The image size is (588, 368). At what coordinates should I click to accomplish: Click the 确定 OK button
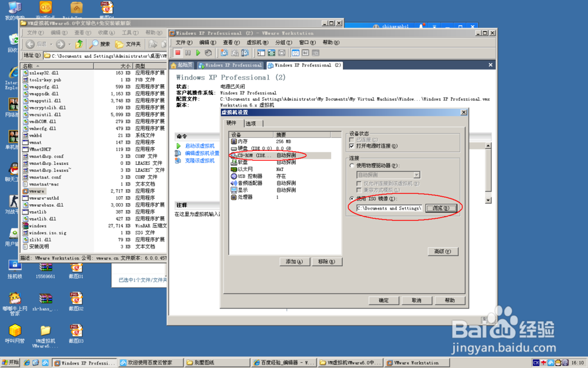pos(383,300)
